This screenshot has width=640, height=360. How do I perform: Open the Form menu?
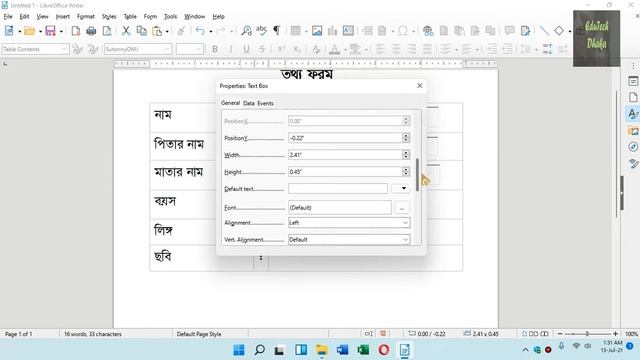click(150, 16)
